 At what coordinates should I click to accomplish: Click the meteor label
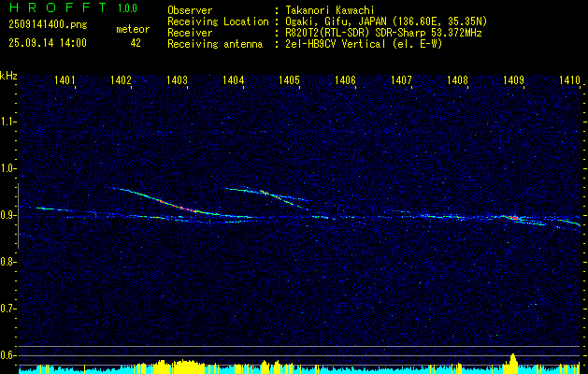(x=133, y=29)
